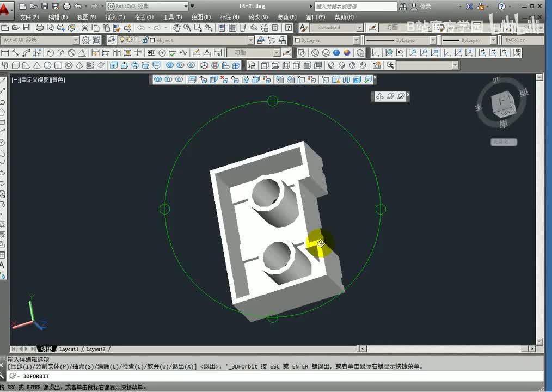This screenshot has height=392, width=552.
Task: Open the 文件(F) menu
Action: coord(29,17)
